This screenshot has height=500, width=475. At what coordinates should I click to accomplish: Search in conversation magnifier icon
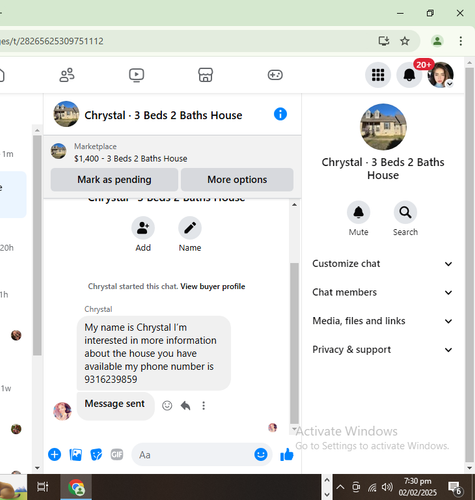pos(405,212)
